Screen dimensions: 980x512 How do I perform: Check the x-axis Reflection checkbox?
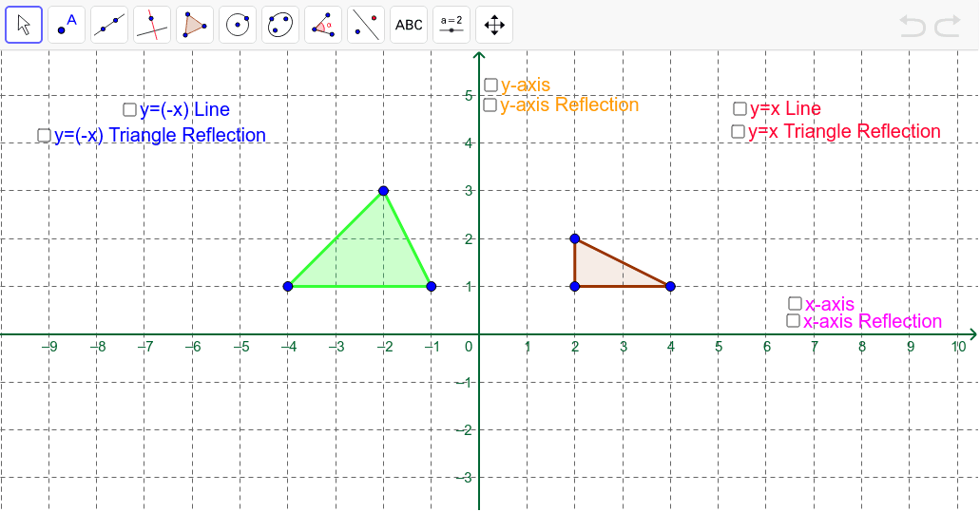tap(793, 321)
